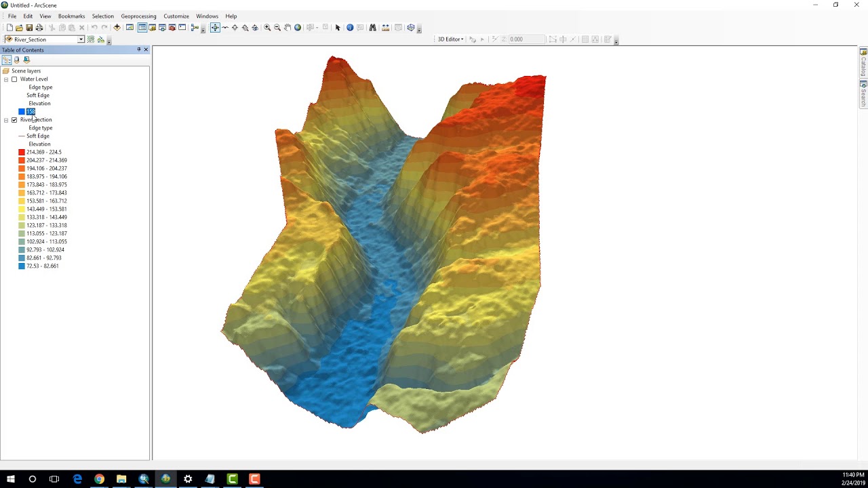Open the River_Section layer dropdown
This screenshot has height=488, width=868.
click(x=81, y=39)
